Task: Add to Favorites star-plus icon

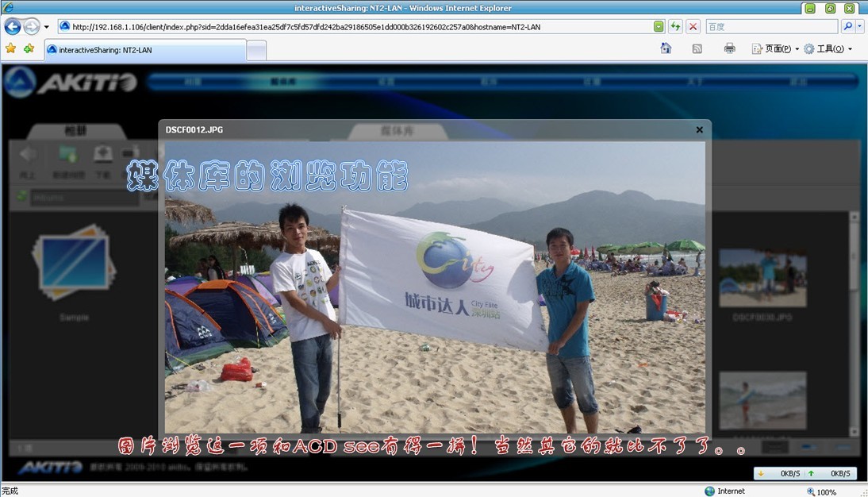Action: pos(29,48)
